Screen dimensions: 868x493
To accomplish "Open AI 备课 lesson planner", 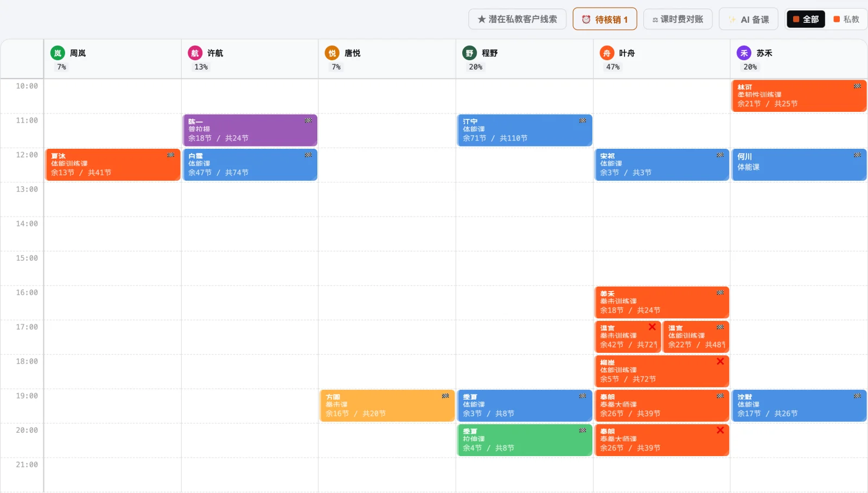I will click(749, 19).
